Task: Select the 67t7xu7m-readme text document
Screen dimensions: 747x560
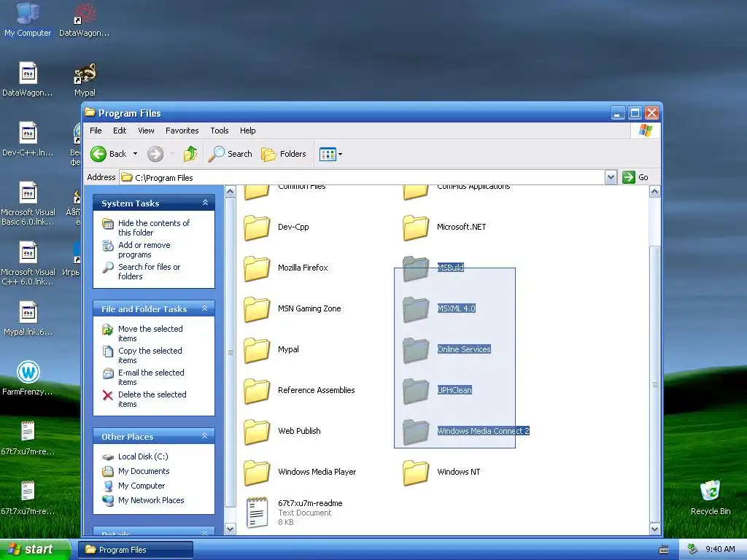Action: pyautogui.click(x=293, y=513)
